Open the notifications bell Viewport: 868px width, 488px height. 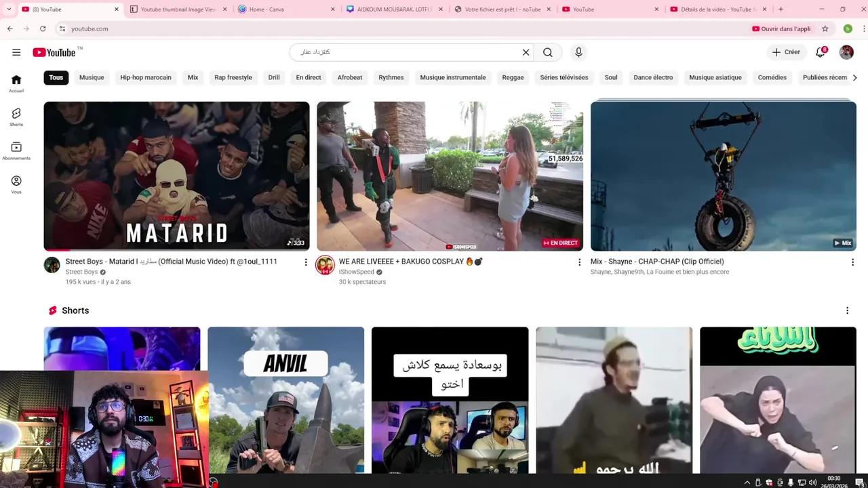click(x=821, y=52)
